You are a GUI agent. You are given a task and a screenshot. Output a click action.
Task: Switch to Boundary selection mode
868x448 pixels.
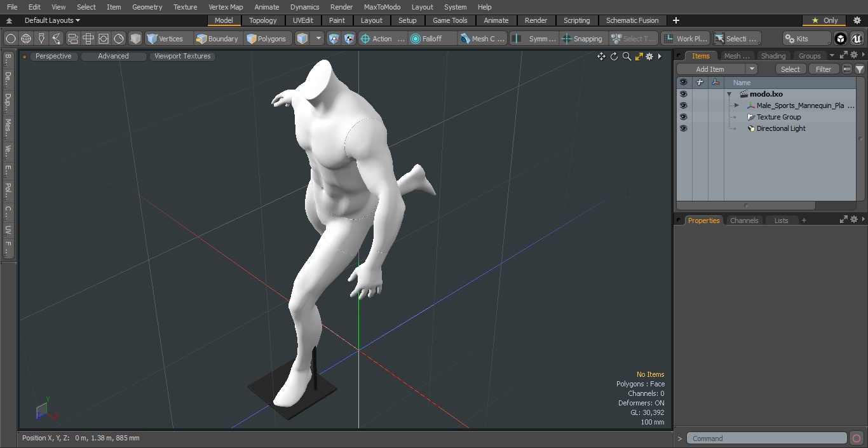tap(217, 39)
